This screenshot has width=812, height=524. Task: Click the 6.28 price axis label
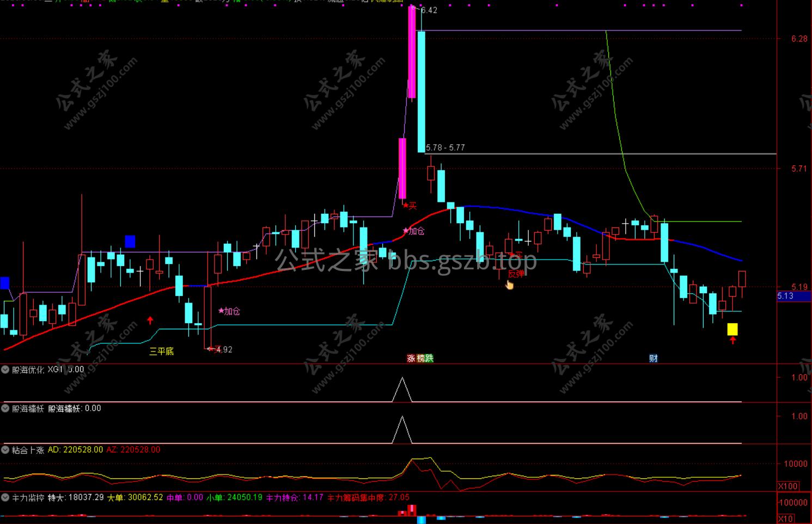pyautogui.click(x=799, y=39)
